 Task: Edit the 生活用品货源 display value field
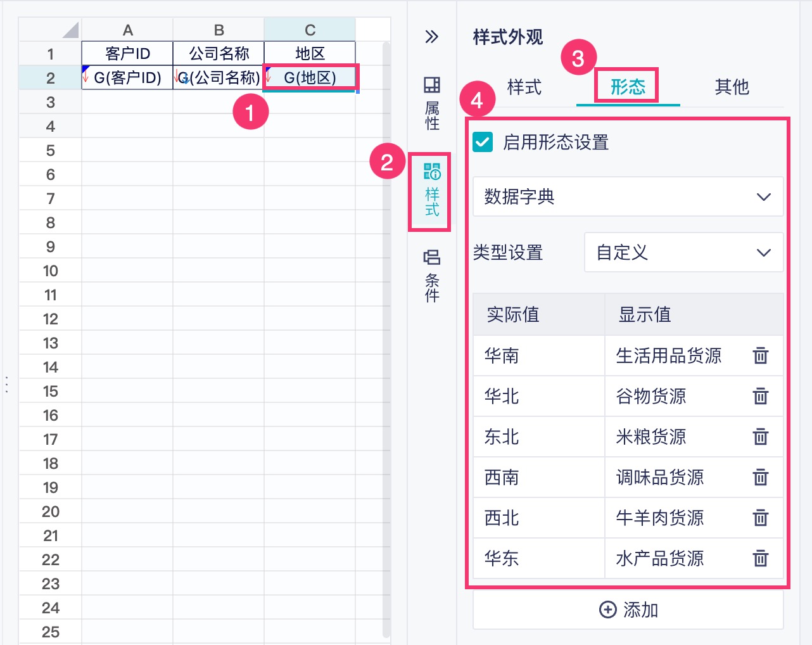[x=669, y=356]
